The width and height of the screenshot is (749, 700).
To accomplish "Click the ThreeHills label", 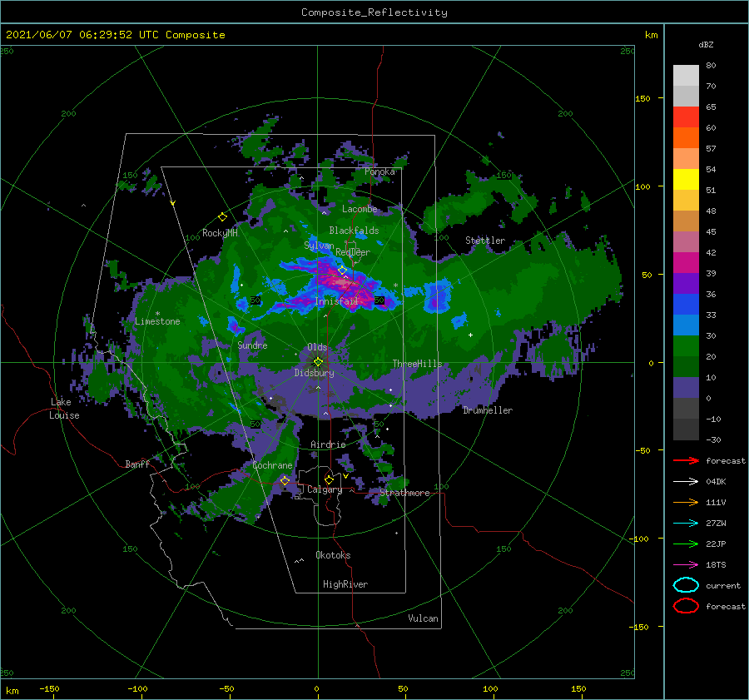I will point(417,364).
